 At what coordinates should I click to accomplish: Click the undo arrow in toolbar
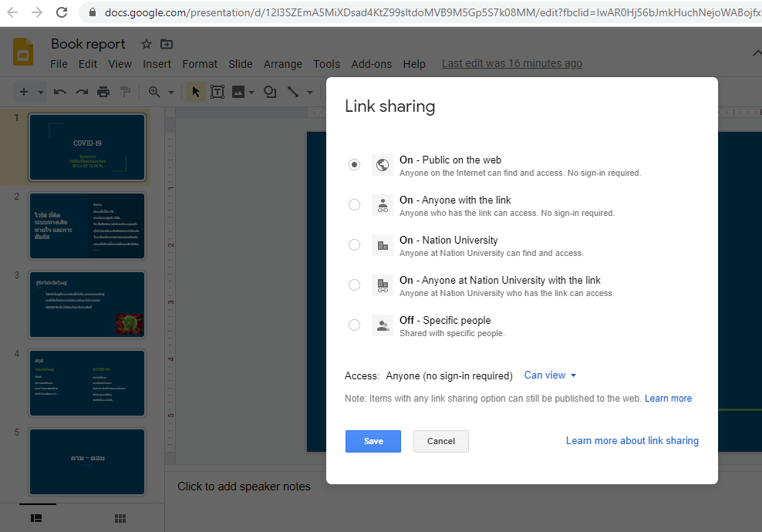pos(60,92)
